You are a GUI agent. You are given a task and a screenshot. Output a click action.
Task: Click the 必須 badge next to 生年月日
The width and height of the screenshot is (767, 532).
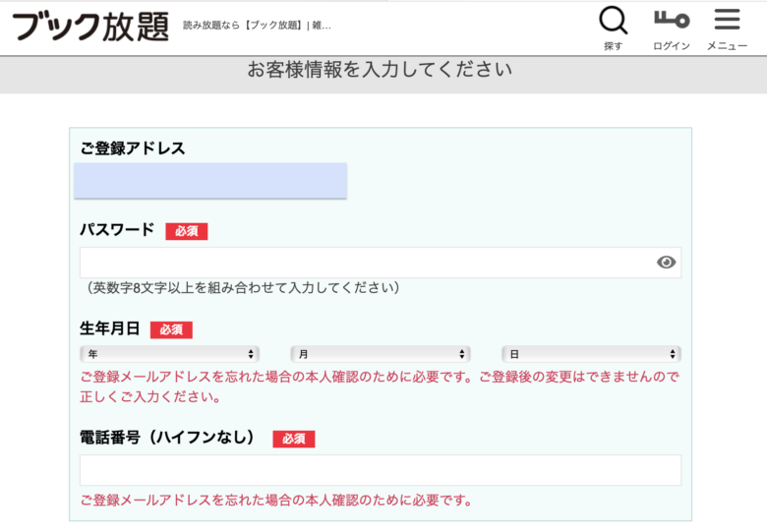[x=171, y=329]
